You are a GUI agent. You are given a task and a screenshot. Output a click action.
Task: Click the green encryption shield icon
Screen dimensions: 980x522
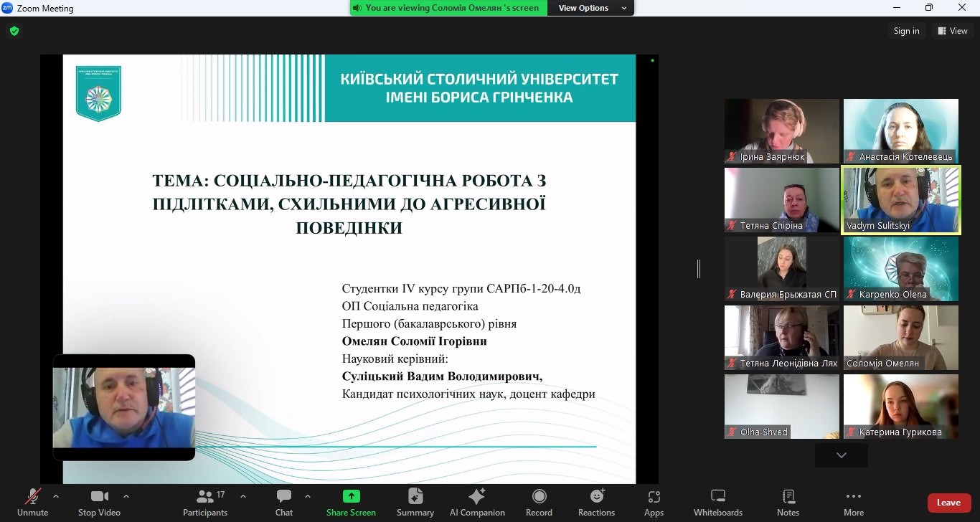[x=14, y=31]
